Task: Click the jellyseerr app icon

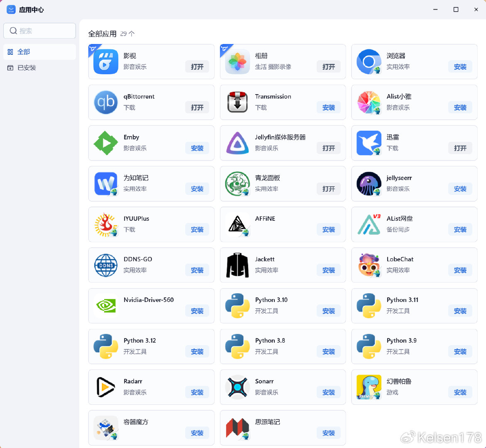Action: point(369,184)
